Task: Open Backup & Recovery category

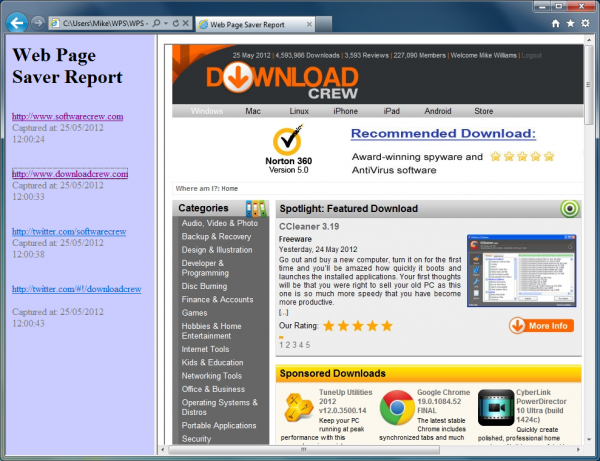Action: tap(217, 236)
